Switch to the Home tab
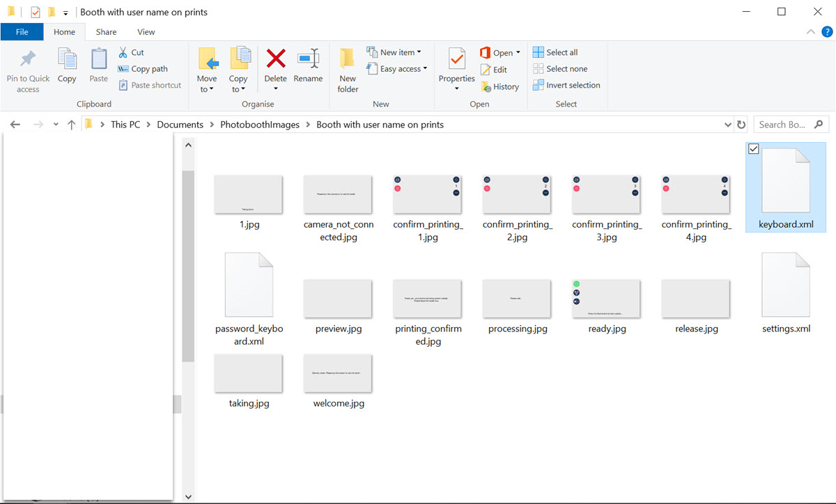The height and width of the screenshot is (504, 836). point(64,32)
